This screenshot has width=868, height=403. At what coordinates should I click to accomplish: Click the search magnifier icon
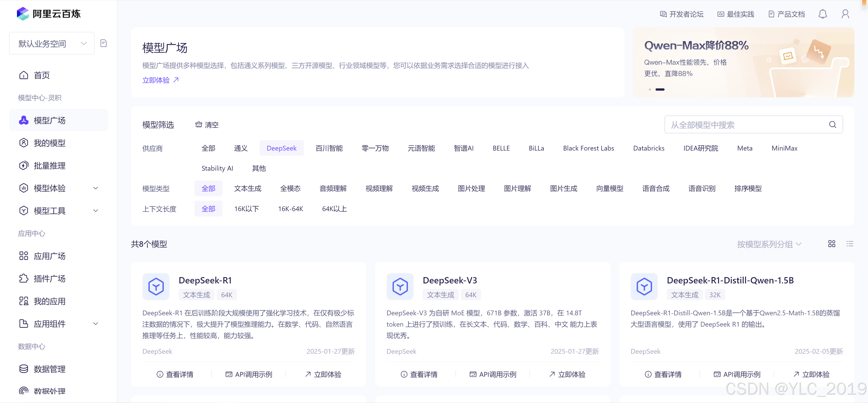pyautogui.click(x=832, y=125)
